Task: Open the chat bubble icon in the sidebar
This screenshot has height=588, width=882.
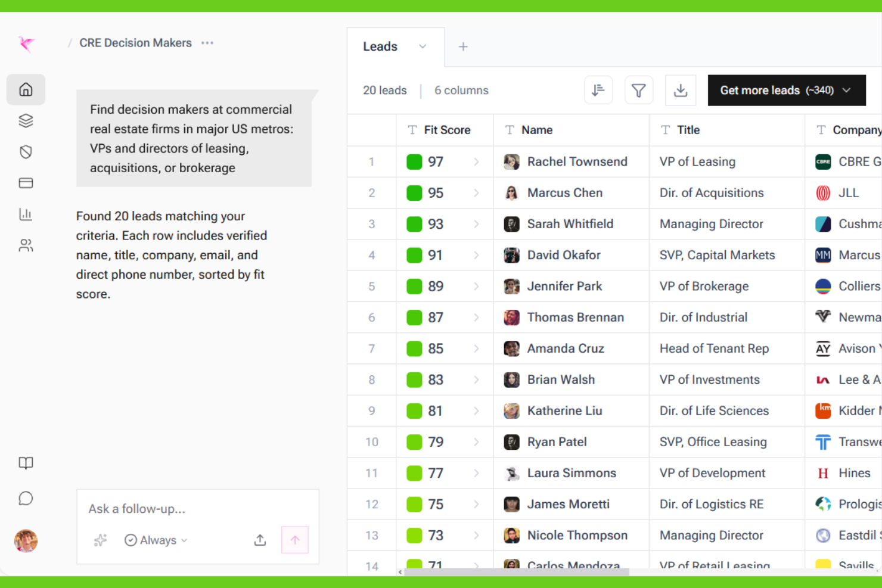Action: [x=26, y=499]
